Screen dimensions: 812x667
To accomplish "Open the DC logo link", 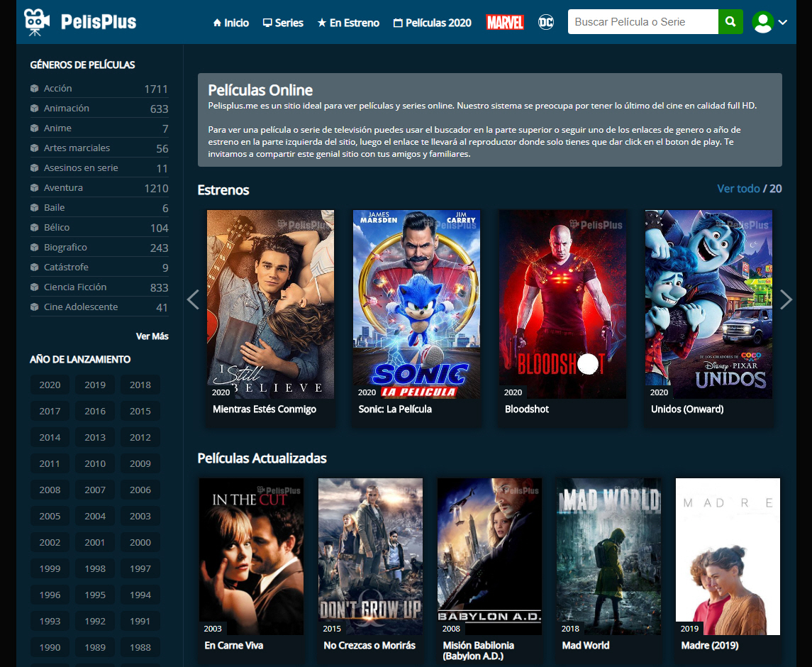I will click(546, 22).
